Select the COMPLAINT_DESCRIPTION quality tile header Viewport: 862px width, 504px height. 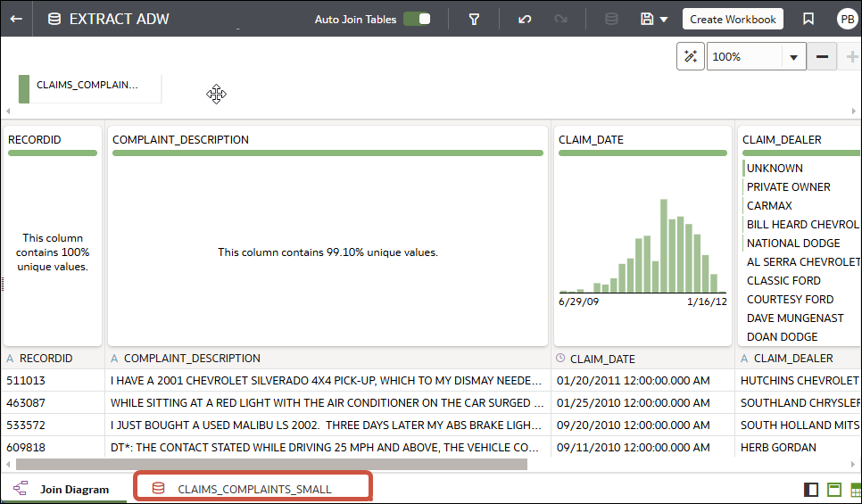pyautogui.click(x=180, y=139)
